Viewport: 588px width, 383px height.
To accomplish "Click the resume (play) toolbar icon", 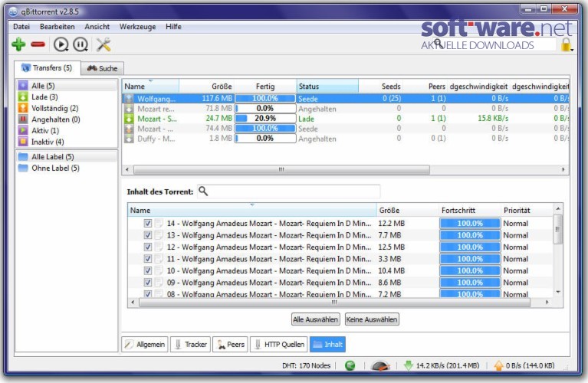I will point(61,44).
